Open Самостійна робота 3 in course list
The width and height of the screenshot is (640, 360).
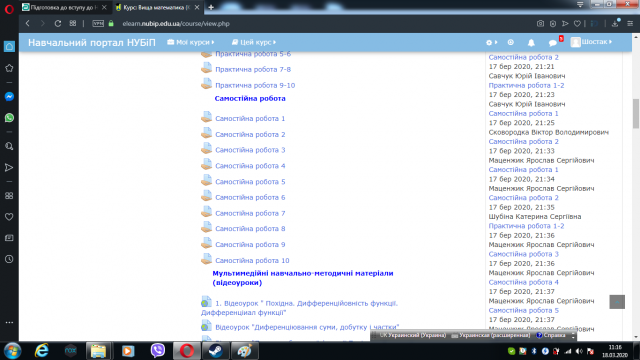[250, 150]
